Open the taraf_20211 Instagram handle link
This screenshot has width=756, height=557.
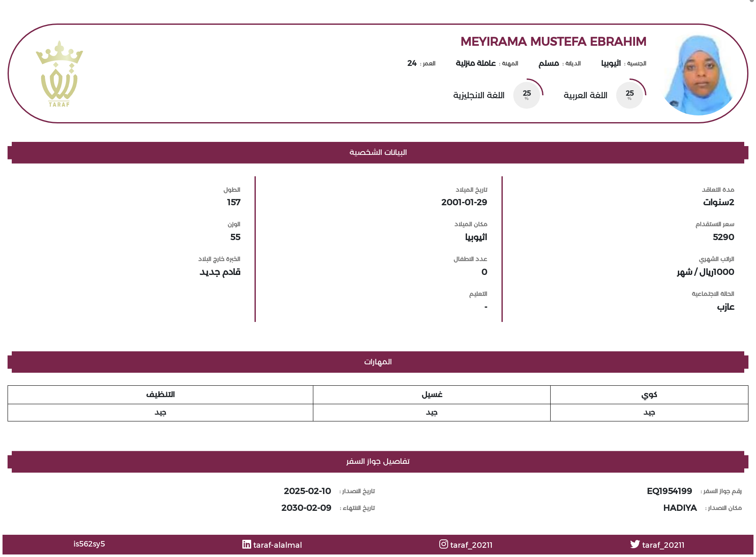tap(471, 545)
